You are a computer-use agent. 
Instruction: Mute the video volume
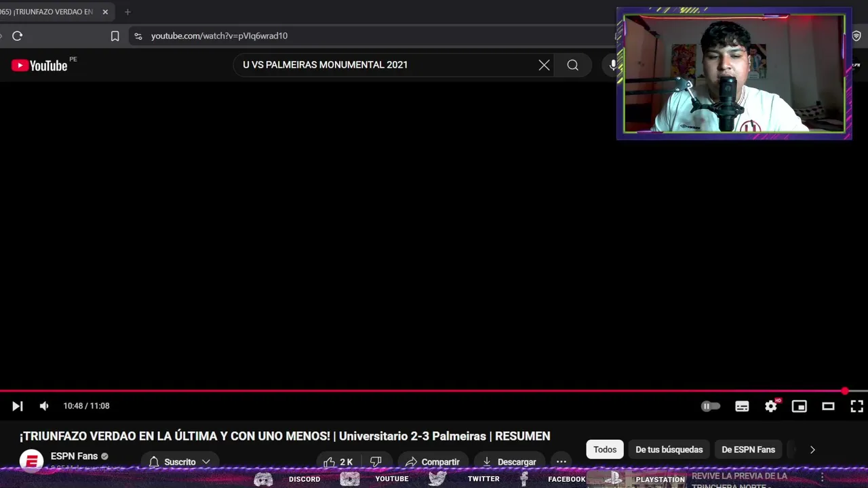click(44, 406)
